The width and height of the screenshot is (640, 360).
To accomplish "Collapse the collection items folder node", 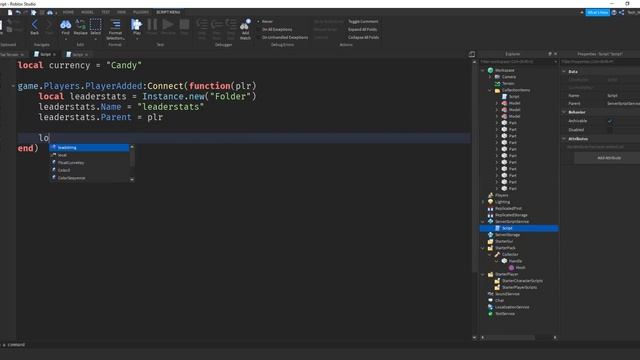I will (490, 90).
